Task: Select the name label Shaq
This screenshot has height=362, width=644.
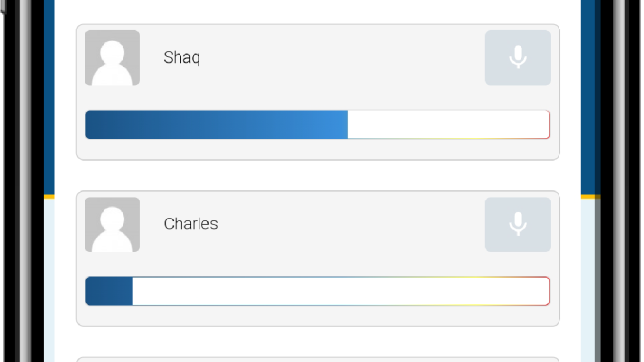Action: pos(182,58)
